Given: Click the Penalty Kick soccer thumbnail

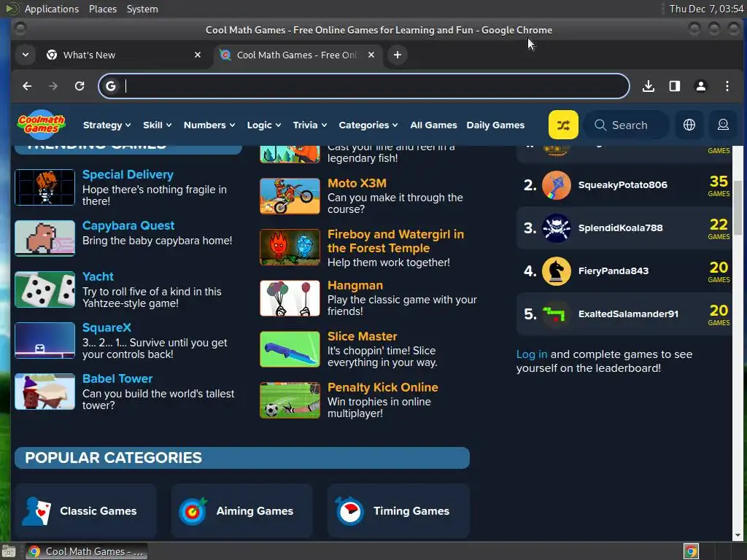Looking at the screenshot, I should coord(290,400).
